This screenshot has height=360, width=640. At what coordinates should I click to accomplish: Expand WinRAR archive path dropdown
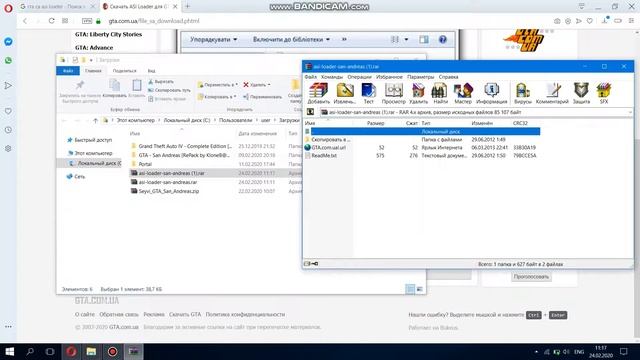coord(630,112)
